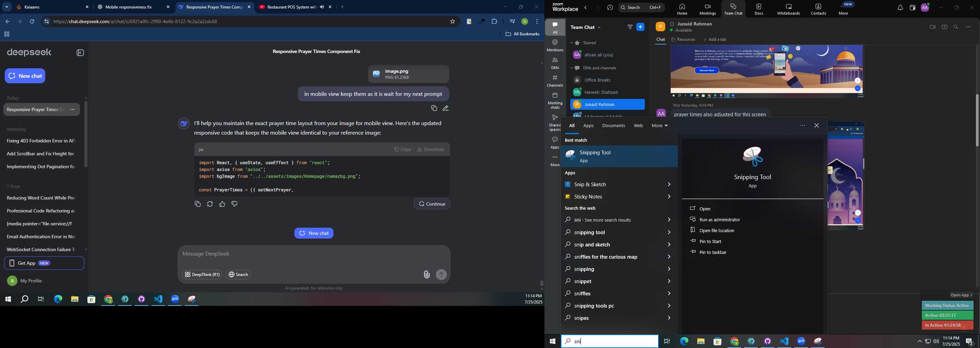Open Snipping Tool best match result
This screenshot has height=348, width=980.
tap(619, 156)
